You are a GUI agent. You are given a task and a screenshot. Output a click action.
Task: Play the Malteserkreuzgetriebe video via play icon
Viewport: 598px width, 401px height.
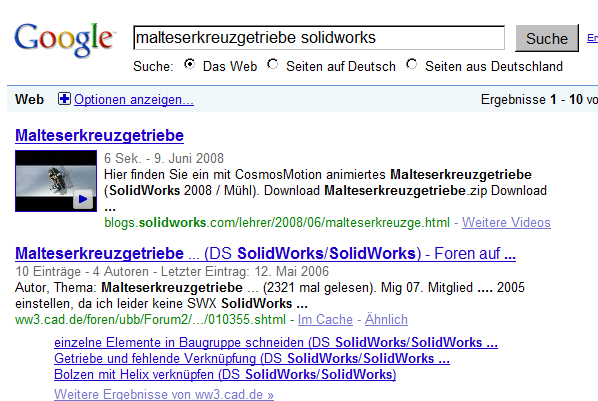(83, 199)
